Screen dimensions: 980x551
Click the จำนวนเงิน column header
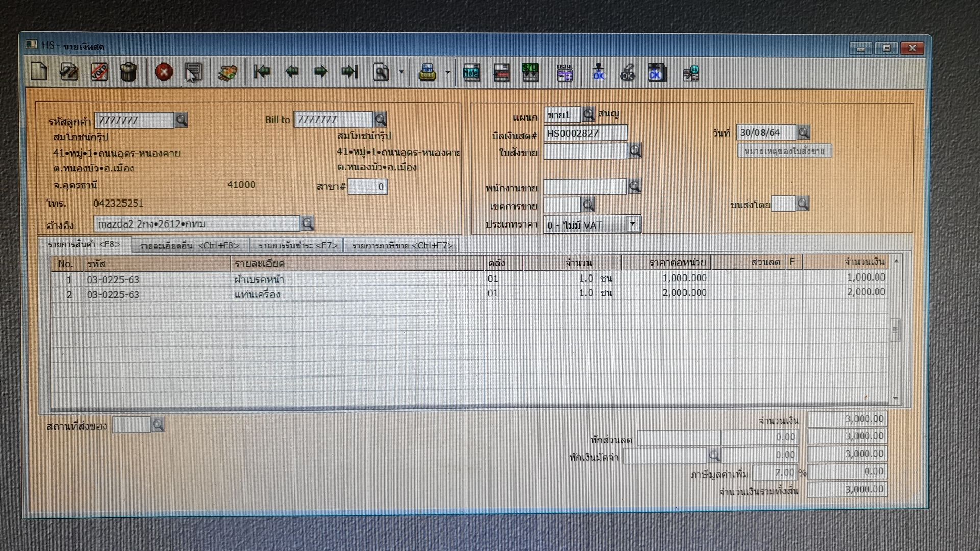pyautogui.click(x=846, y=262)
